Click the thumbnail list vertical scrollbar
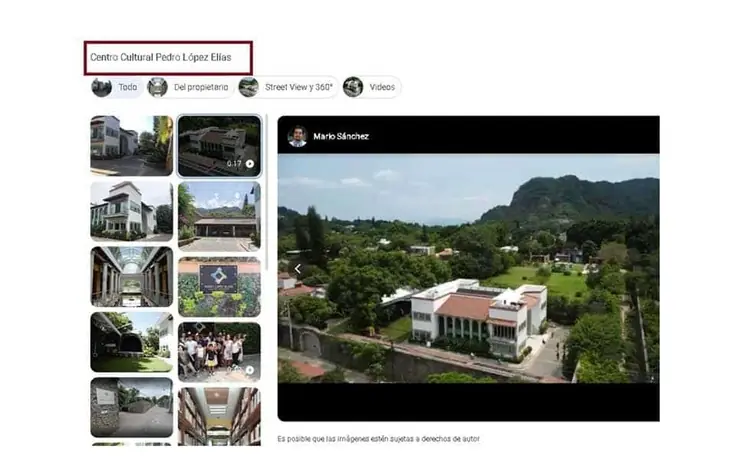This screenshot has width=750, height=472. 266,192
